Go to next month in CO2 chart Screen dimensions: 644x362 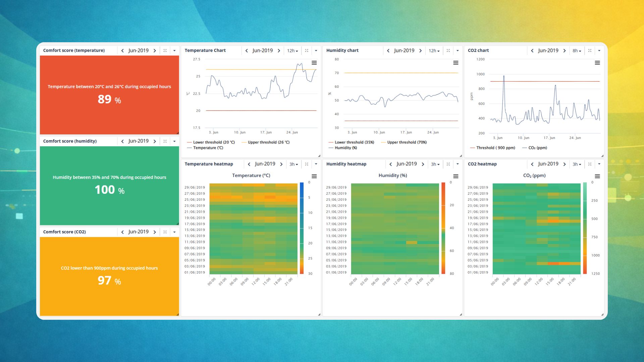point(565,51)
